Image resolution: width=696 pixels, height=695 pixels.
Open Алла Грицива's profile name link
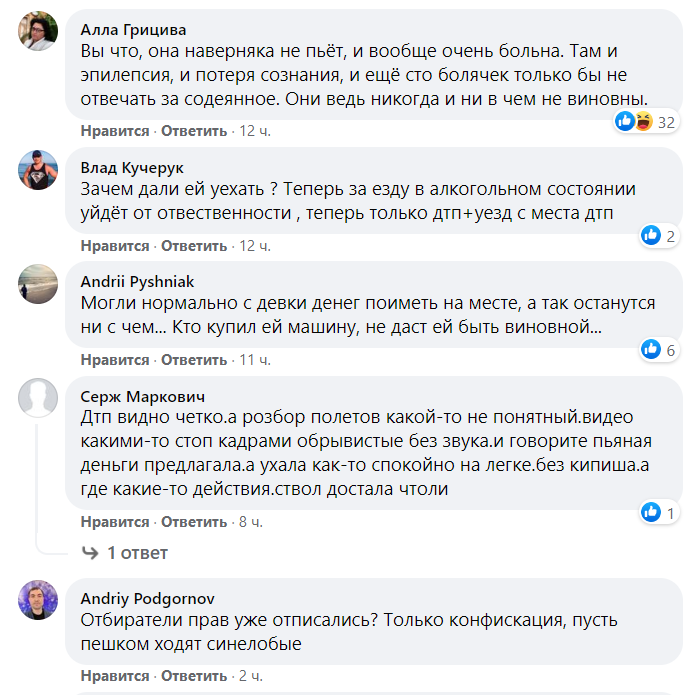[x=133, y=29]
